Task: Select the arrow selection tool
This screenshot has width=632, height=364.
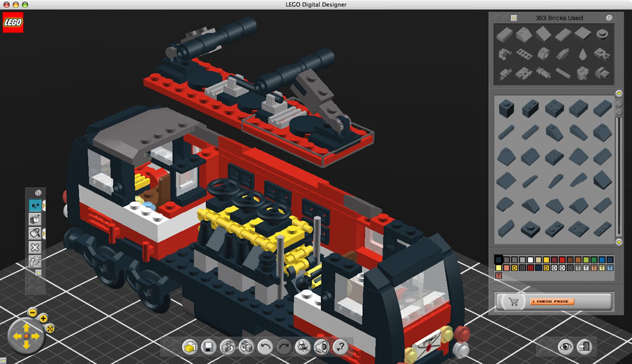Action: point(34,204)
